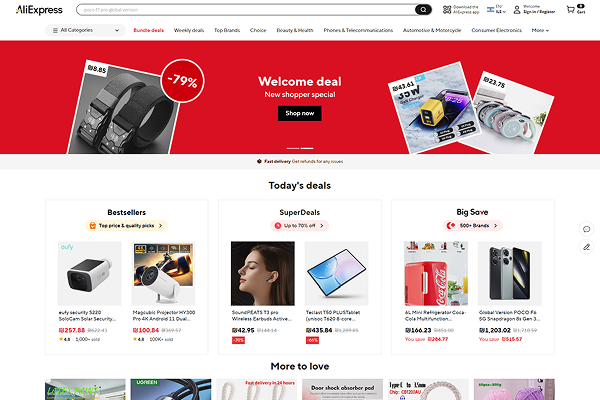
Task: Open the 500+ Brands link
Action: 473,226
